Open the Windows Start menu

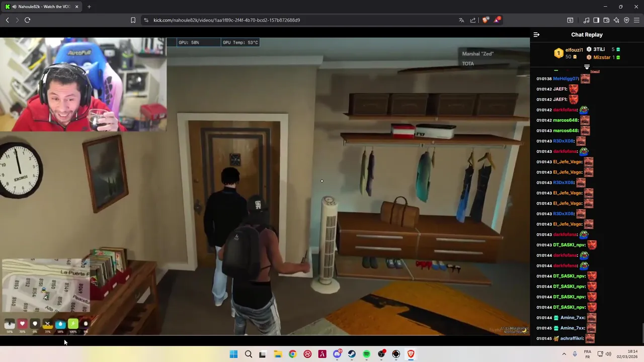[233, 354]
